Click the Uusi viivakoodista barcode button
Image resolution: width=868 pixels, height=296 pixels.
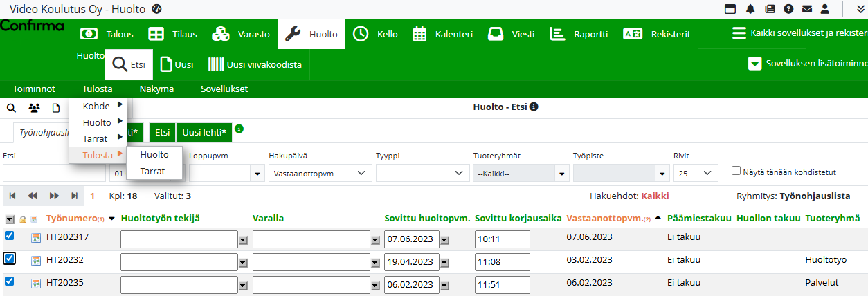click(x=255, y=64)
